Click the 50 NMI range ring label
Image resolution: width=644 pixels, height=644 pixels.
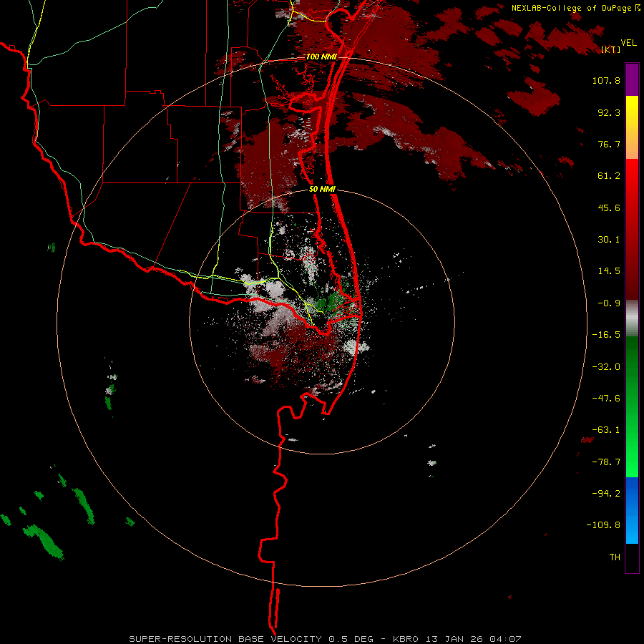coord(323,190)
